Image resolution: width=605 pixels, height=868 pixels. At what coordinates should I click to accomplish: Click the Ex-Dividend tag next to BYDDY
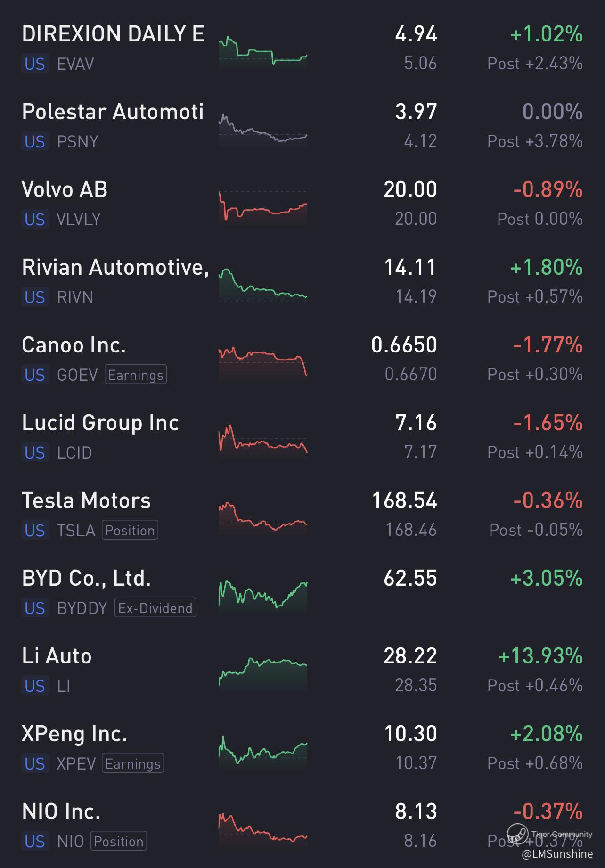[155, 608]
